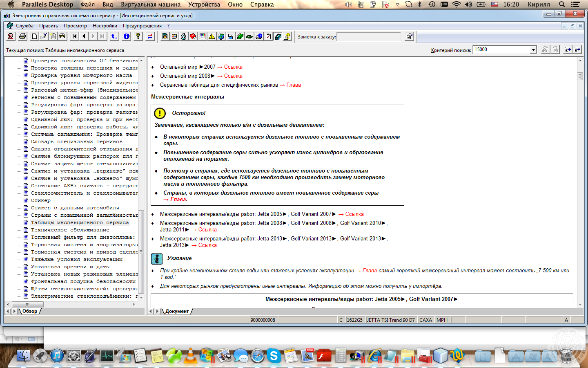This screenshot has width=588, height=368.
Task: Click the button next to the Заметка к заказу field
Action: pyautogui.click(x=409, y=37)
